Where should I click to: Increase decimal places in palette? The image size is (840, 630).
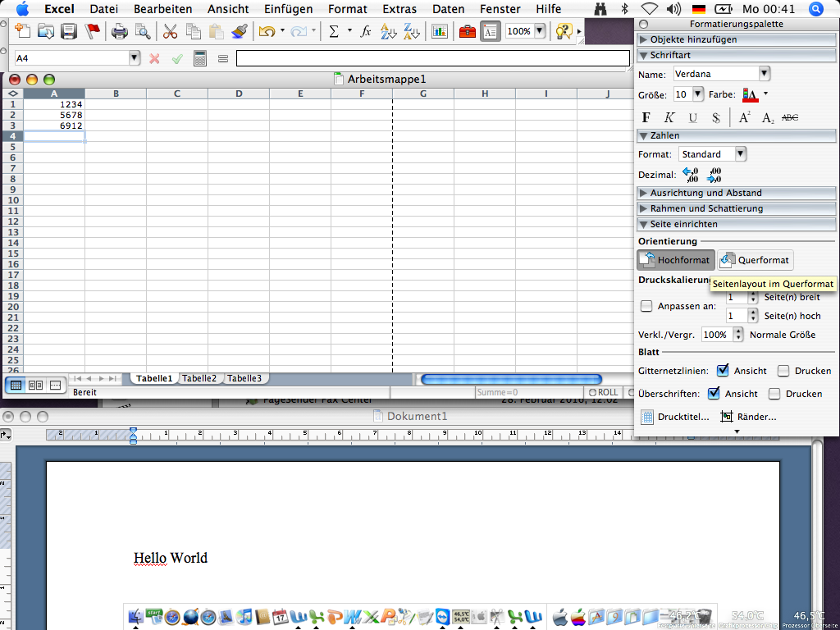(691, 175)
